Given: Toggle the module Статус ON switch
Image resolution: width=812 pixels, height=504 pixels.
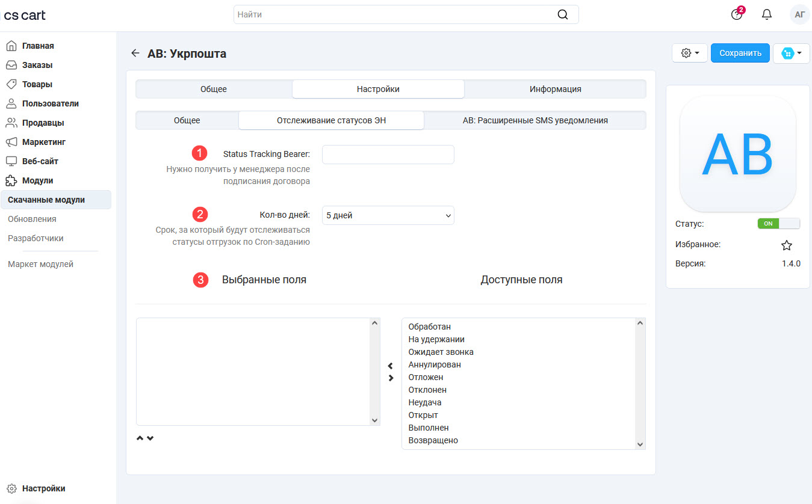Looking at the screenshot, I should coord(778,224).
